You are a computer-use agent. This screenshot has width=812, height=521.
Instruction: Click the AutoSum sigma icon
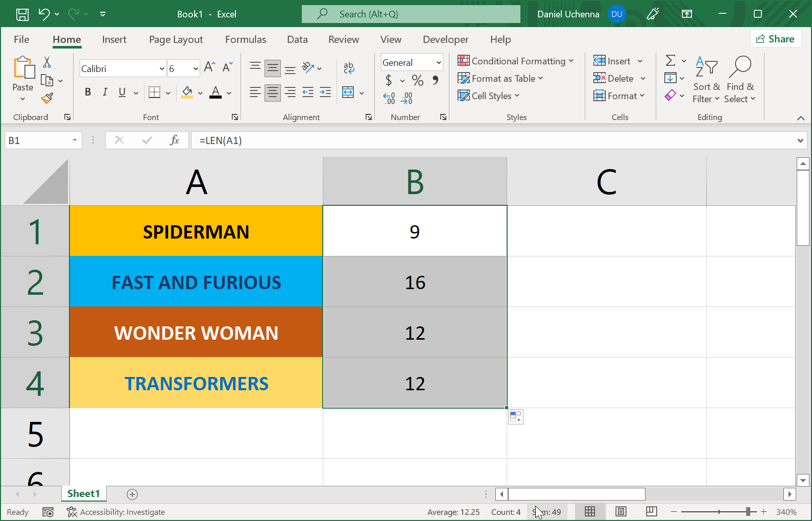click(x=671, y=61)
